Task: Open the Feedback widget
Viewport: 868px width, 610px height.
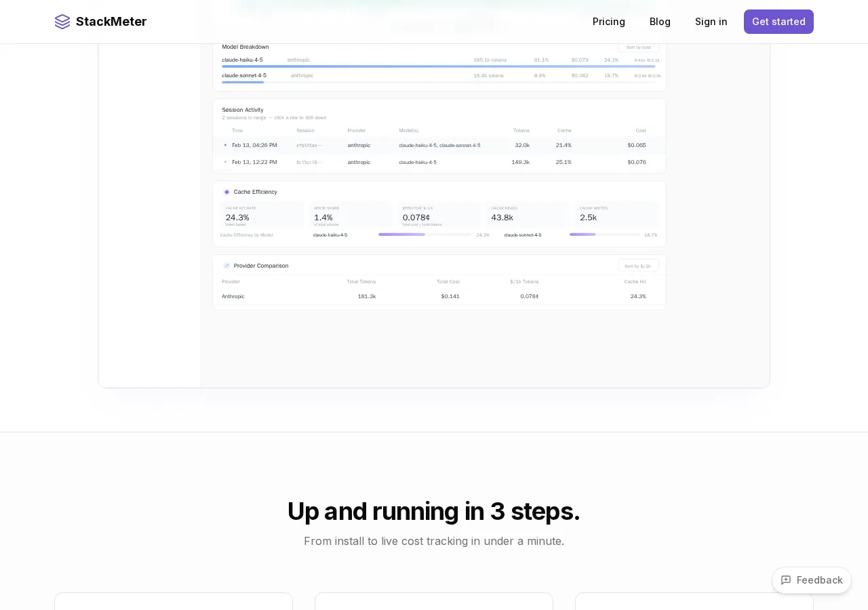Action: pyautogui.click(x=811, y=580)
